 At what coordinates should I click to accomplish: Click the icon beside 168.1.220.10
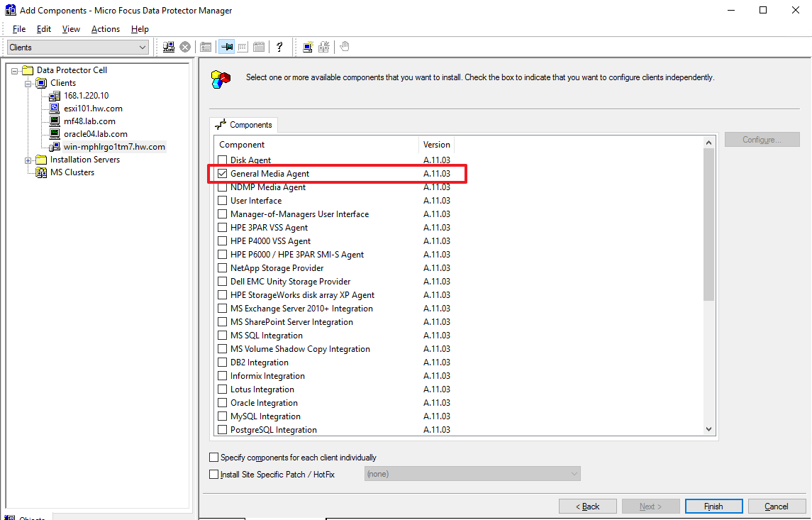[55, 96]
